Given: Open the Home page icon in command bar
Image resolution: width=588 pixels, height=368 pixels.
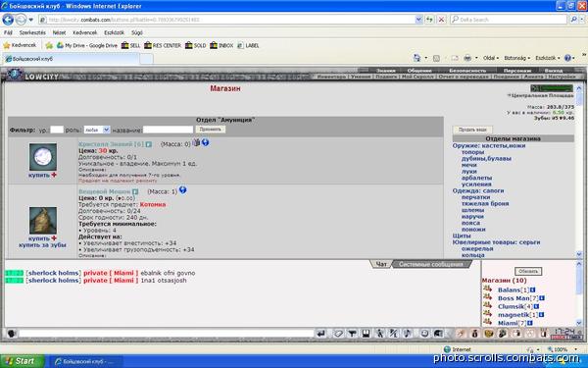Looking at the screenshot, I should coord(417,58).
